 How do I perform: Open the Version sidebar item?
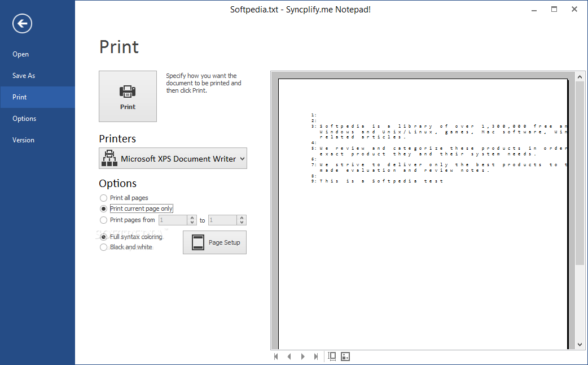click(23, 140)
